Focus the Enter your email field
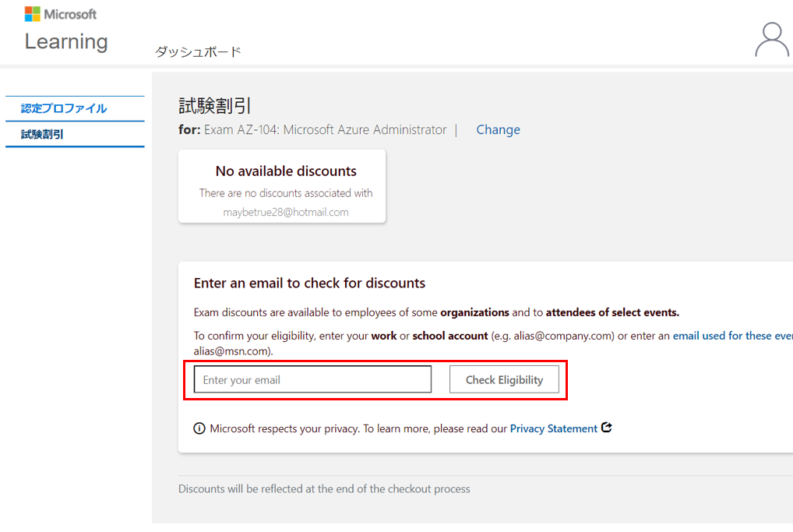The height and width of the screenshot is (532, 793). tap(312, 380)
